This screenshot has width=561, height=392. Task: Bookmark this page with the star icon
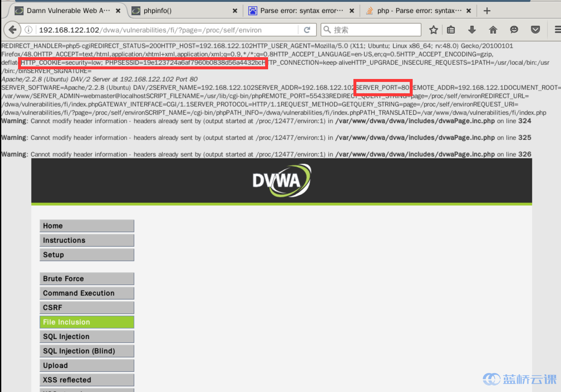[434, 30]
